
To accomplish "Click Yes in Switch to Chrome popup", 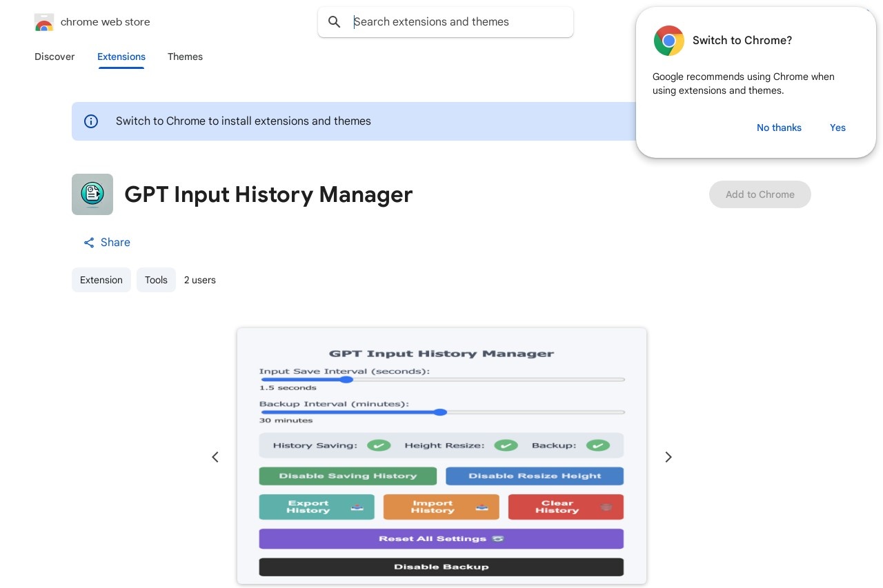I will [837, 128].
